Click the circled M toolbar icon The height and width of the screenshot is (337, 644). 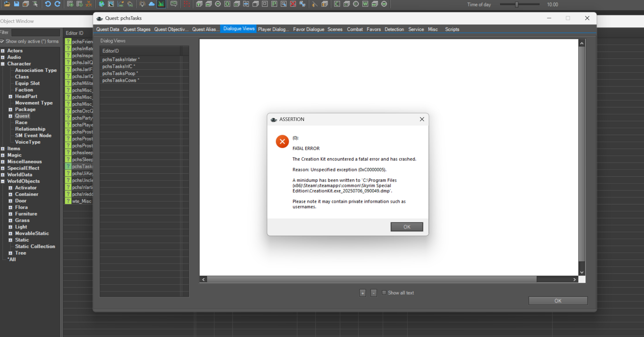click(218, 4)
